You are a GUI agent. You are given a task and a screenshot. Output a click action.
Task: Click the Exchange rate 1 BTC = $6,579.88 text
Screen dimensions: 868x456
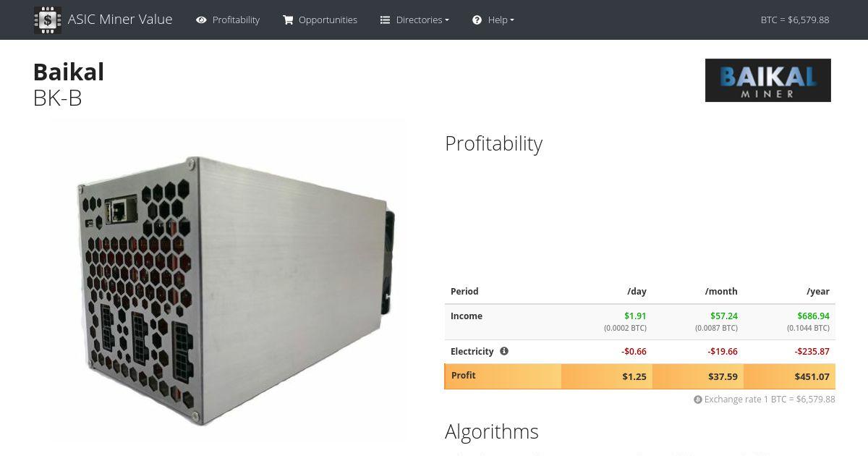click(x=770, y=400)
